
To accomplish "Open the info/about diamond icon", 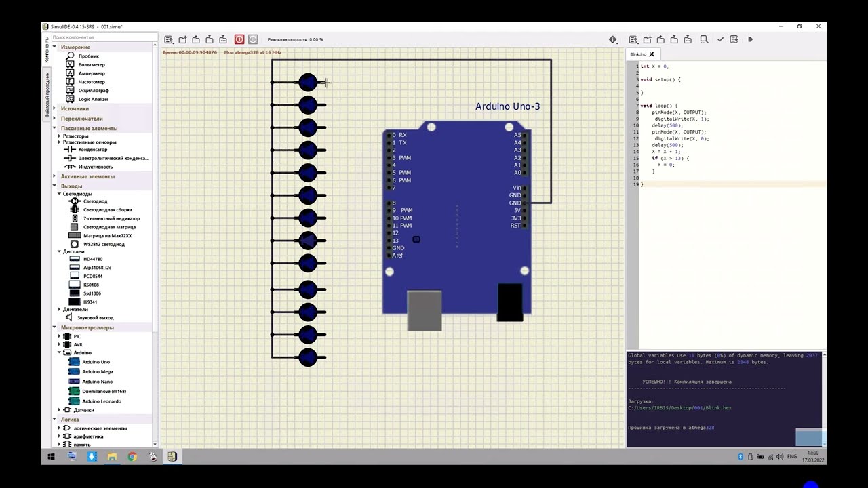I will pyautogui.click(x=613, y=40).
